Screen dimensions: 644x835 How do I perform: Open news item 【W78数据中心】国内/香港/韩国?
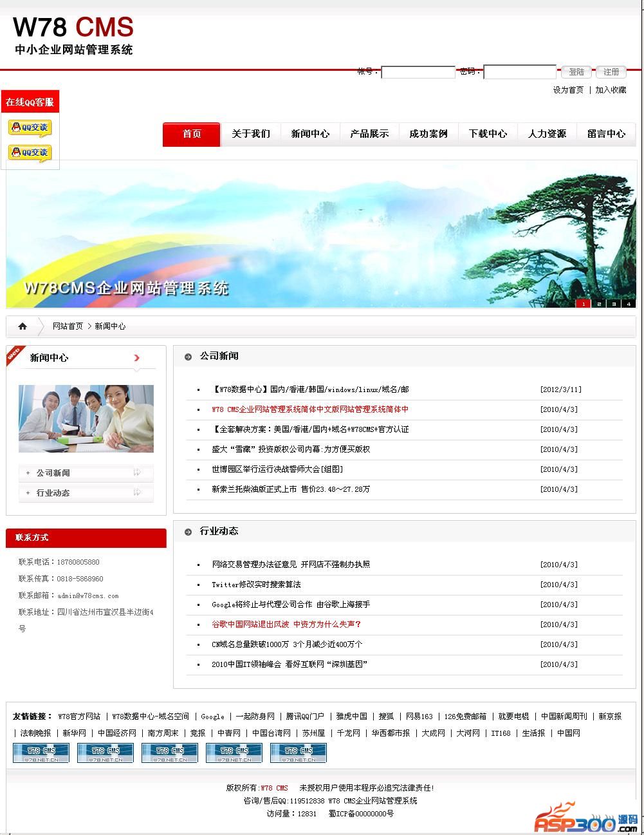(310, 389)
